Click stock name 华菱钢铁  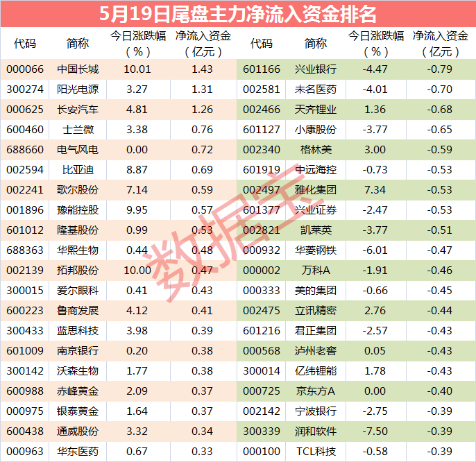coord(316,250)
